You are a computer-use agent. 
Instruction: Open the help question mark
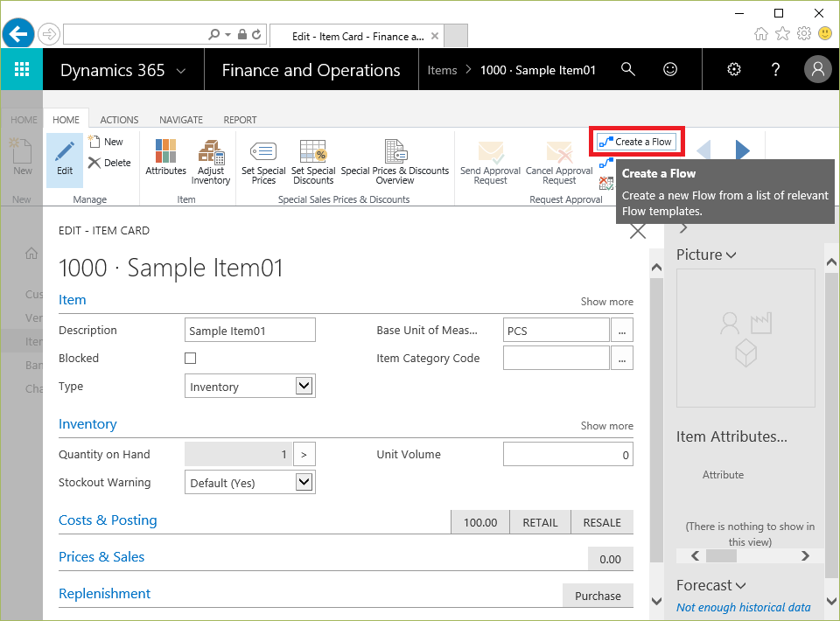click(x=775, y=70)
